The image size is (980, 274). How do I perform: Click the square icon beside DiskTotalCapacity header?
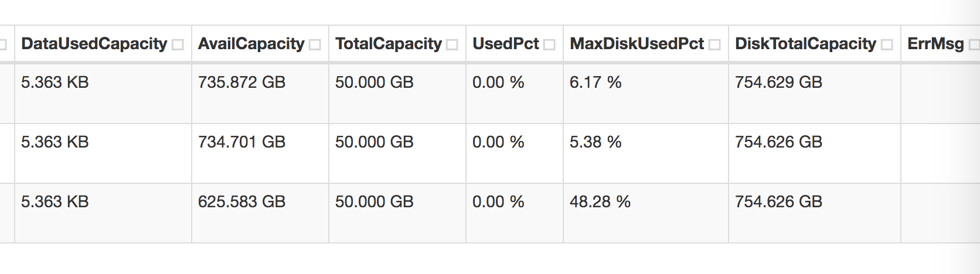click(887, 45)
